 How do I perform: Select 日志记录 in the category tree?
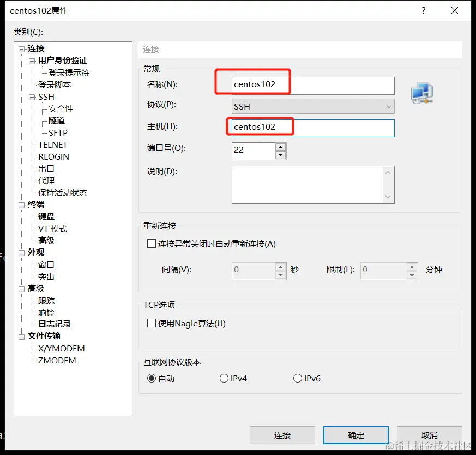(x=55, y=324)
